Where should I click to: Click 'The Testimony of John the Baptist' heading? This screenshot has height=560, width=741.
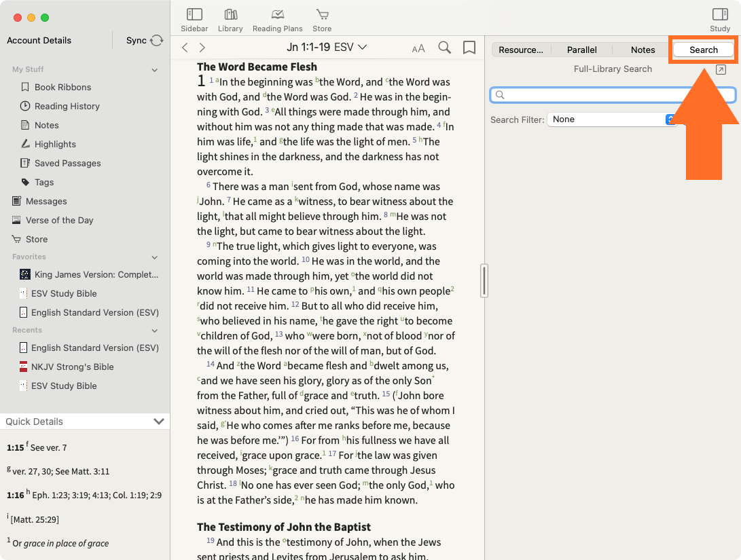point(283,527)
